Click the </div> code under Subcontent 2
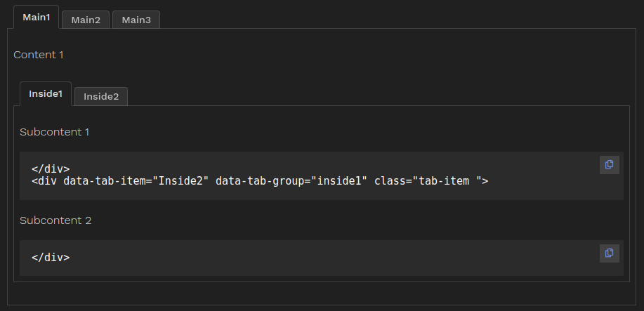This screenshot has height=311, width=644. coord(51,258)
